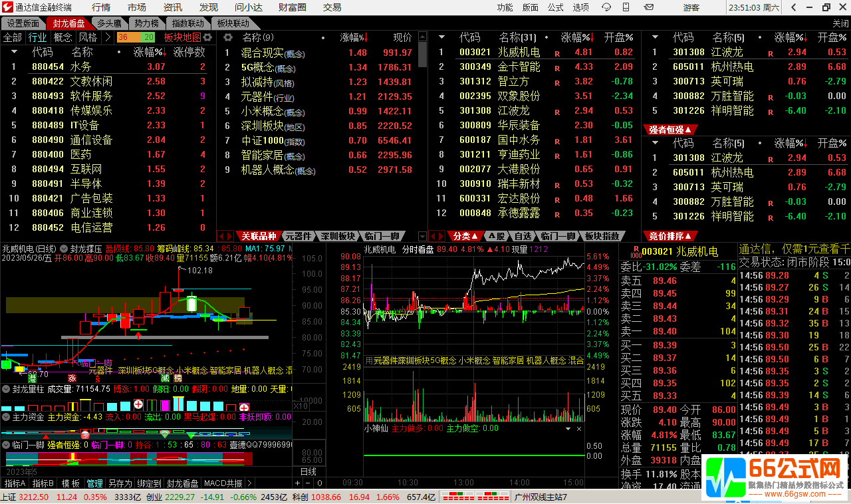Open the 行情 menu
This screenshot has width=851, height=504.
[x=101, y=7]
